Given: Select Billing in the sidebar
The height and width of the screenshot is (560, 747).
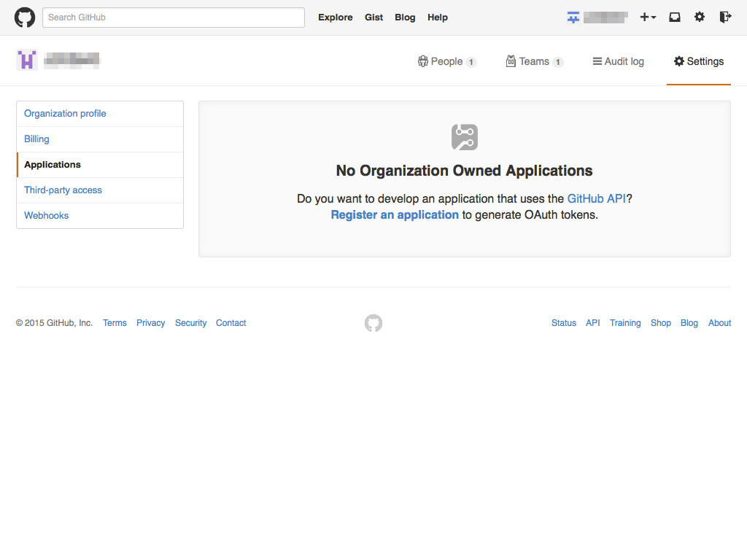Looking at the screenshot, I should [36, 139].
